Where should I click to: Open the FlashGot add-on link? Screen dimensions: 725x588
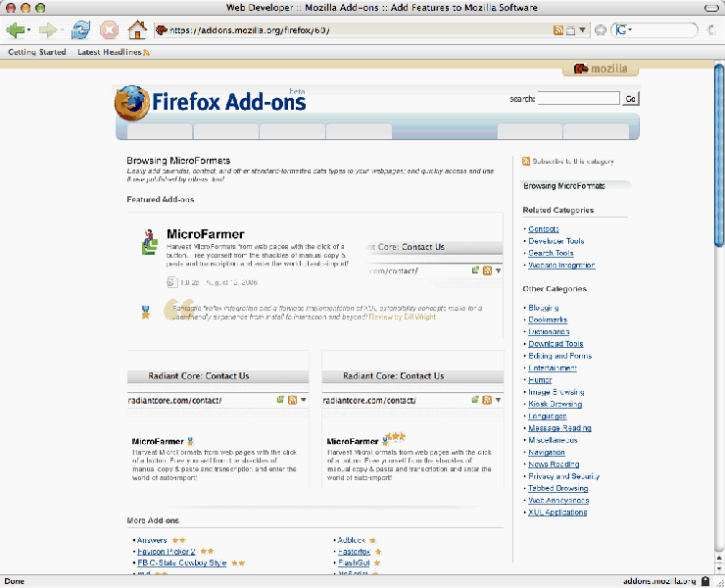click(354, 563)
